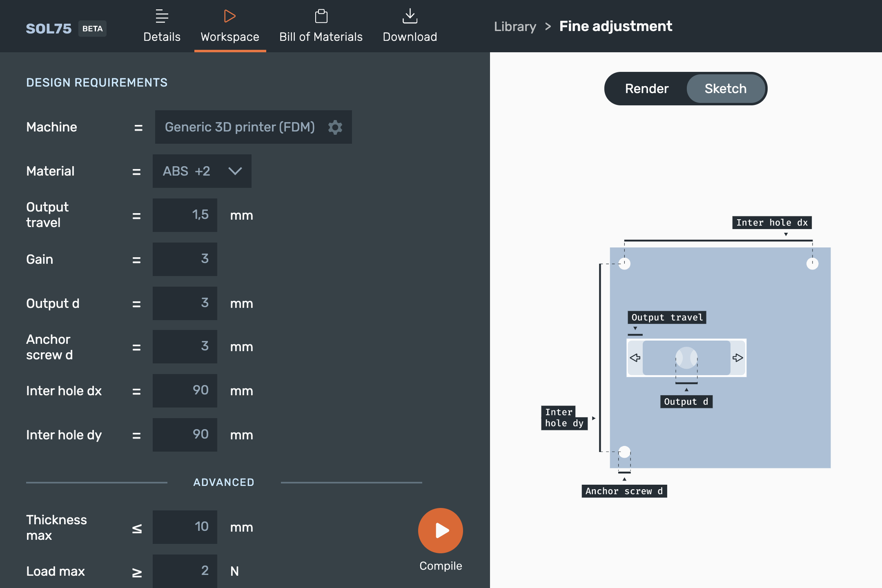Click the Download arrow icon
Viewport: 882px width, 588px height.
(410, 16)
